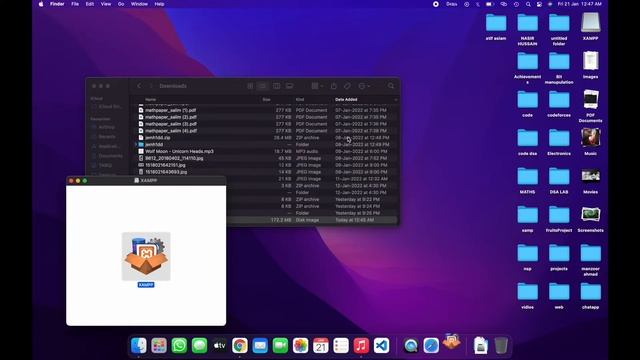Open the Help menu
This screenshot has height=360, width=640.
point(159,4)
